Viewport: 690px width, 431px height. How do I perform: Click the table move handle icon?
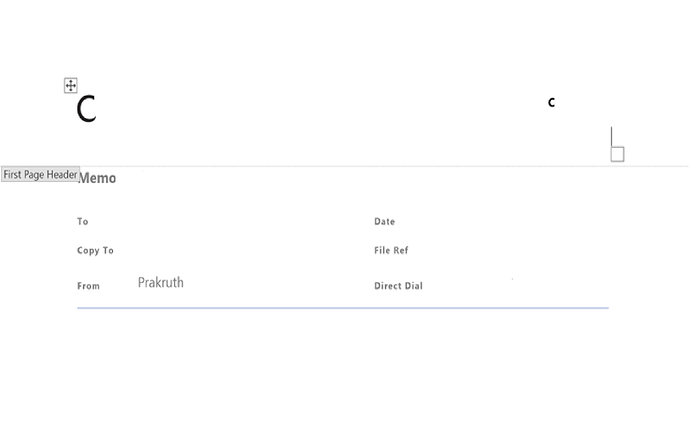click(x=71, y=86)
